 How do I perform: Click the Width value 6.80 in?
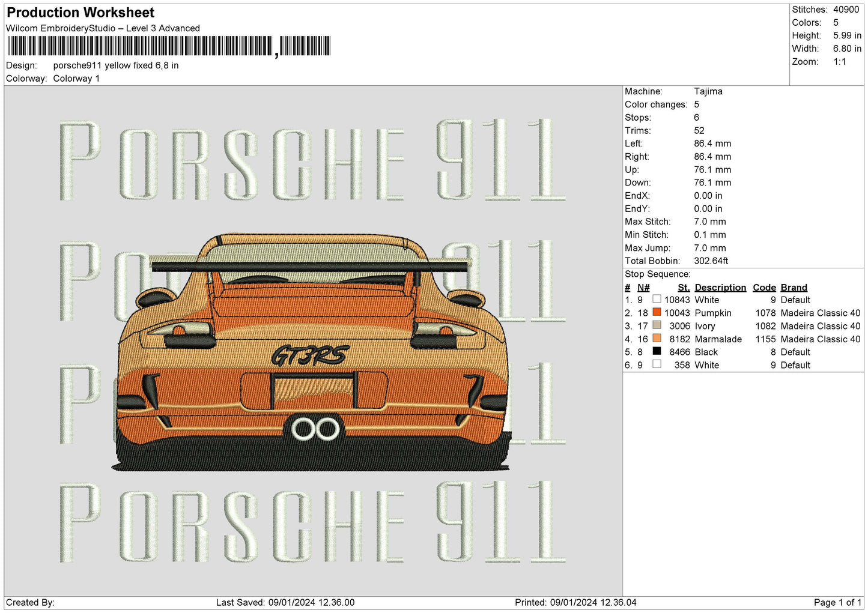(847, 49)
